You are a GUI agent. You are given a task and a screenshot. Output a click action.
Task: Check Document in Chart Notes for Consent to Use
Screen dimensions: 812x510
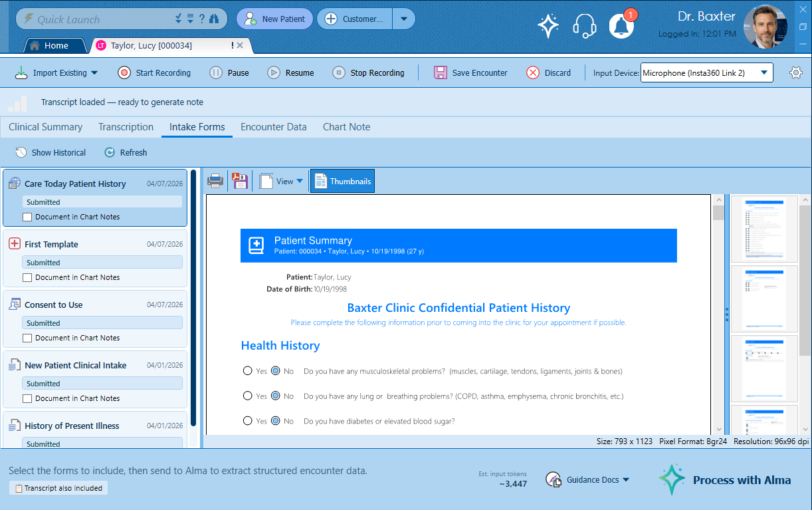27,338
